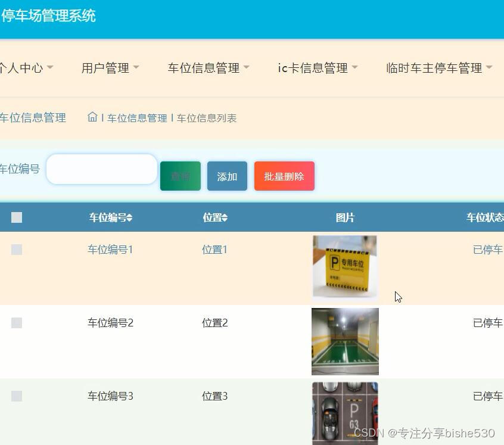Click the 位置1 location link

tap(214, 250)
